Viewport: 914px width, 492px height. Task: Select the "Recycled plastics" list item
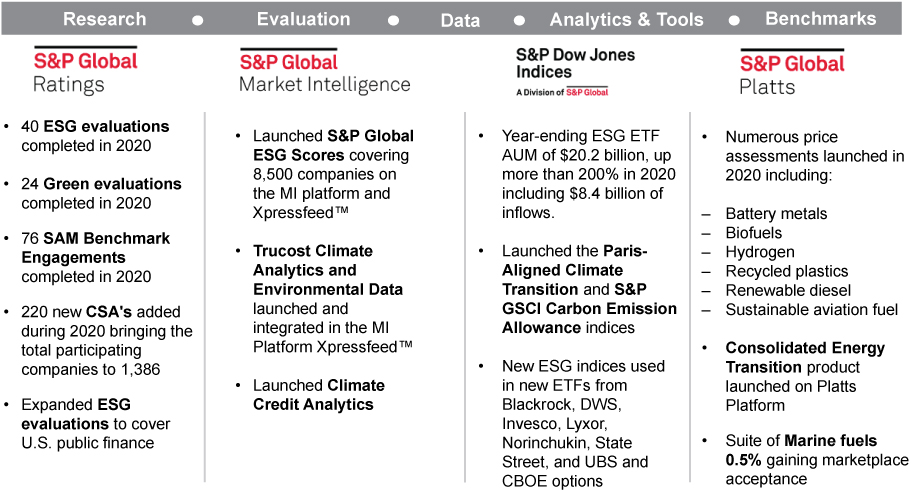(786, 271)
